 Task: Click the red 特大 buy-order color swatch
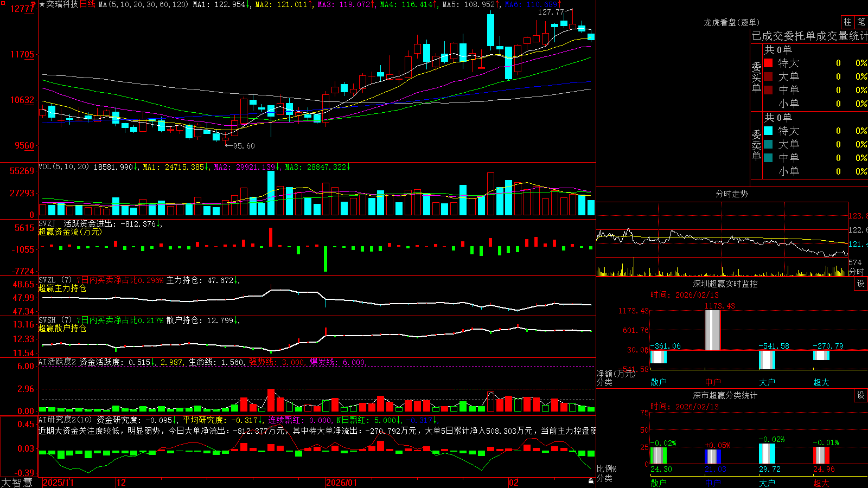[x=768, y=63]
